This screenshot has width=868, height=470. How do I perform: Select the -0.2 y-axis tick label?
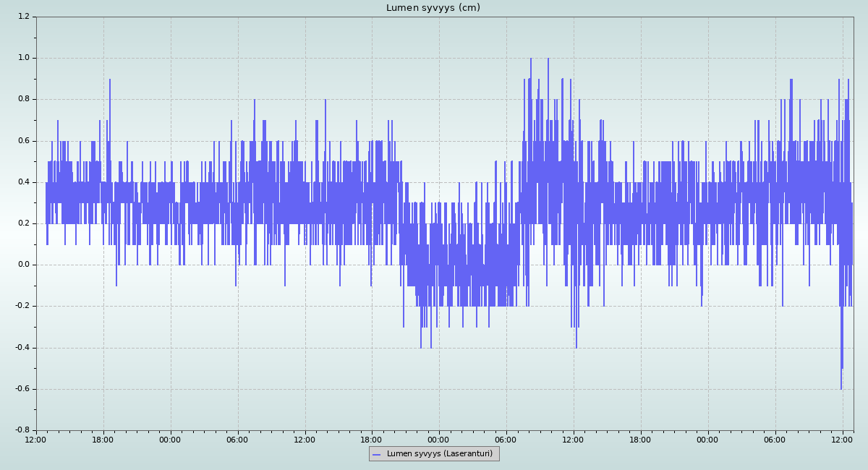coord(22,306)
